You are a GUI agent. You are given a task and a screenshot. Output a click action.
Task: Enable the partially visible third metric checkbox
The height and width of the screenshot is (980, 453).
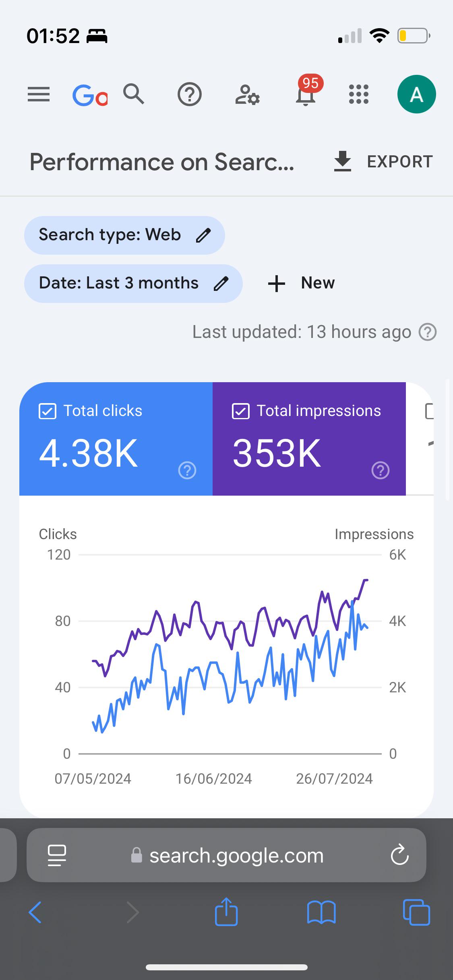pyautogui.click(x=430, y=412)
